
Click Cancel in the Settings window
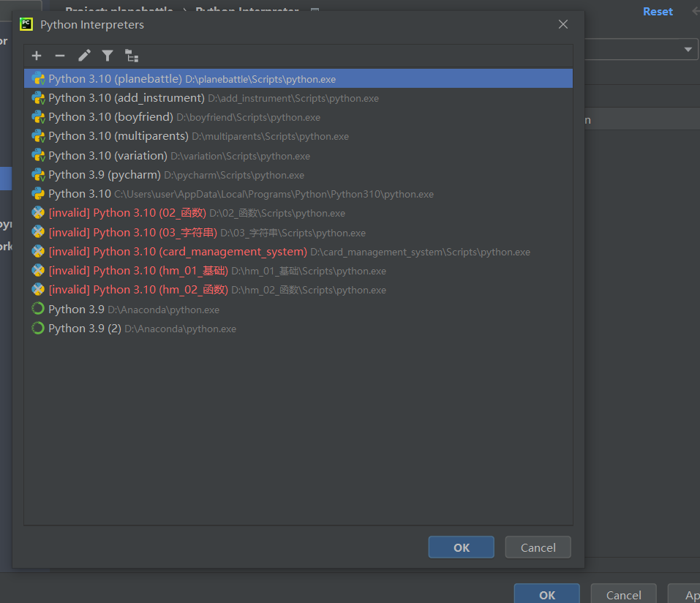coord(624,594)
